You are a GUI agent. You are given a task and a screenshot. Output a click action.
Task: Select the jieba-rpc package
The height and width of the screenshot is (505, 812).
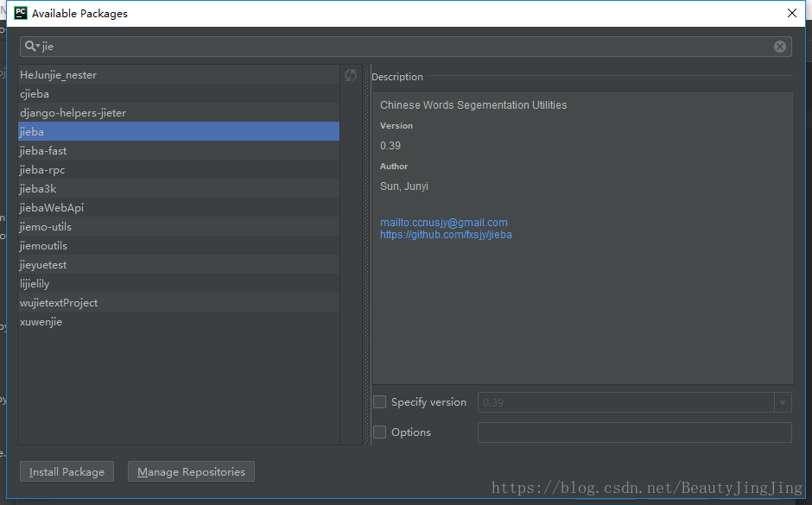coord(179,170)
